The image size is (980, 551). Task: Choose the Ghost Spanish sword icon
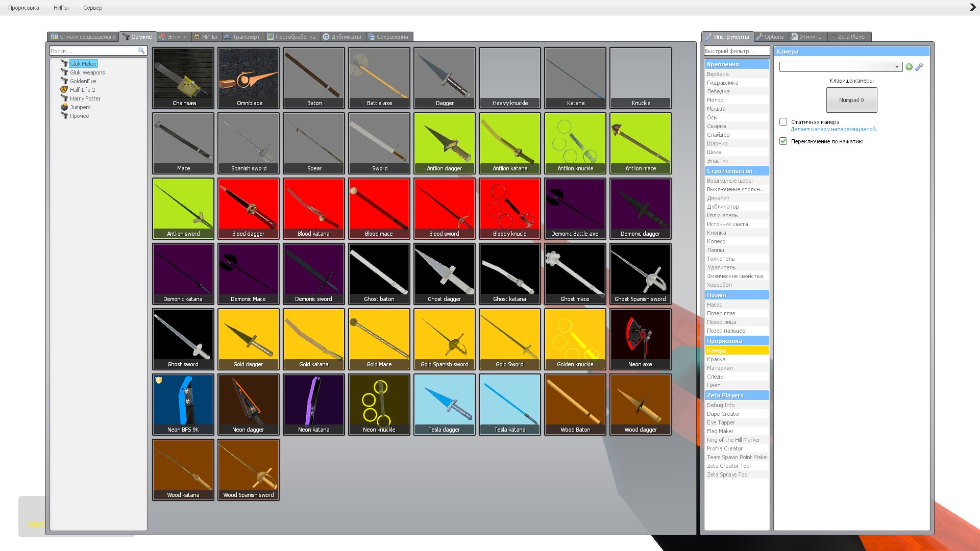pyautogui.click(x=641, y=274)
